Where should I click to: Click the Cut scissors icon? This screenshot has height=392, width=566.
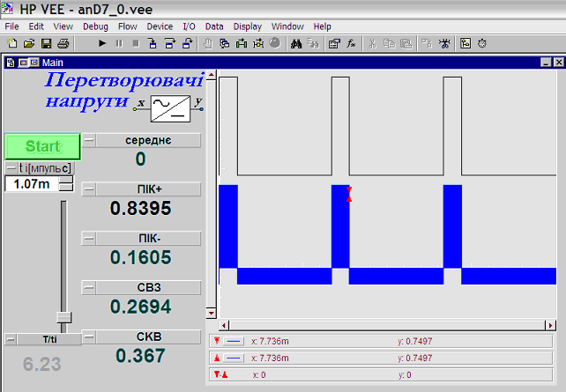tap(373, 44)
